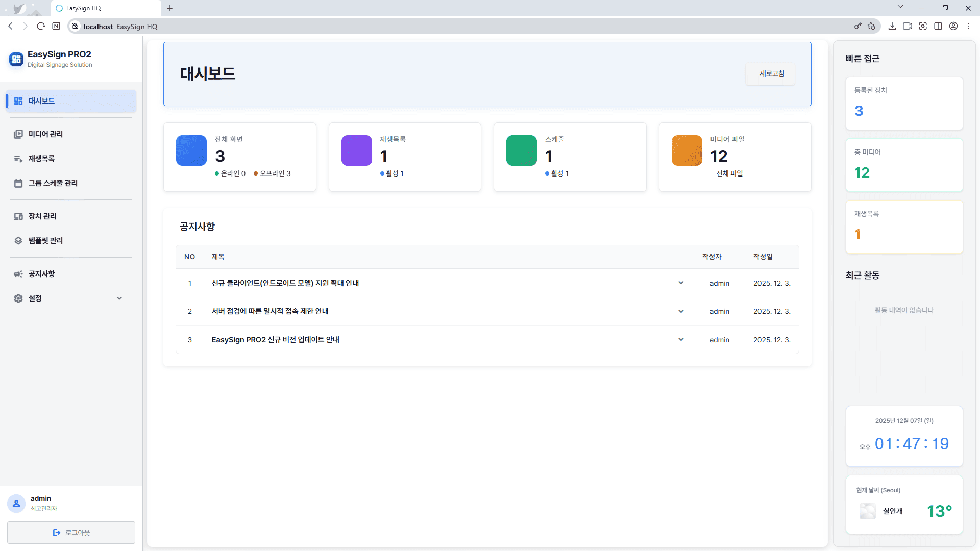Expand the 설정 settings submenu chevron
The image size is (980, 551).
pyautogui.click(x=119, y=298)
